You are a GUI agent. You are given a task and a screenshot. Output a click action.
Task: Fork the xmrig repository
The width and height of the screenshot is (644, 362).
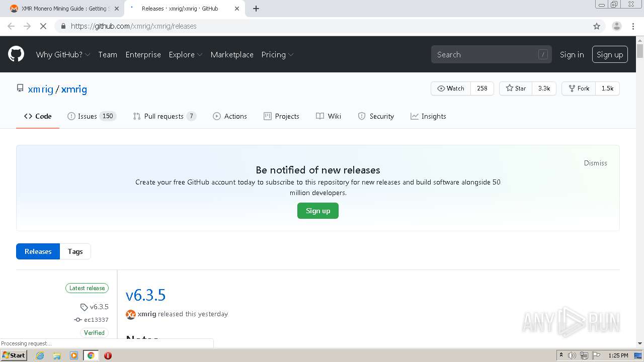coord(579,88)
